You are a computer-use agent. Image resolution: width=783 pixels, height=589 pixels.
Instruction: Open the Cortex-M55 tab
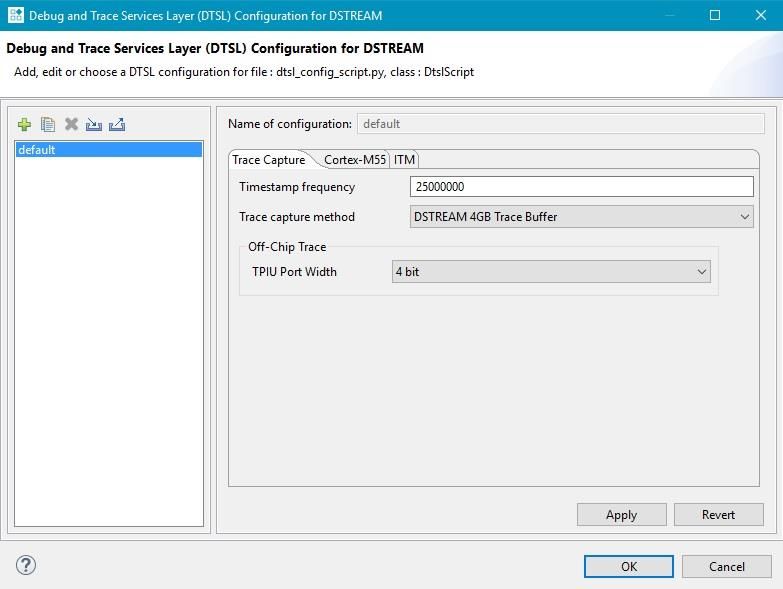(x=355, y=160)
